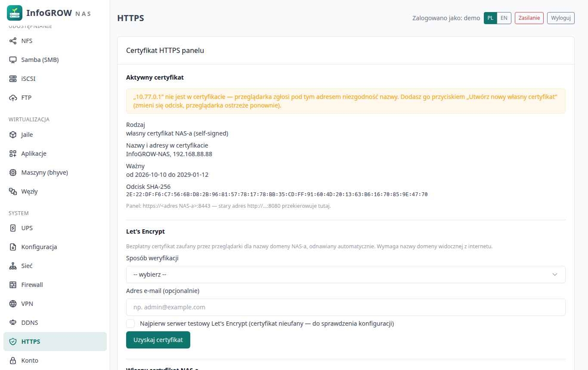This screenshot has height=370, width=588.
Task: Click the Zasilanie power button
Action: 529,18
